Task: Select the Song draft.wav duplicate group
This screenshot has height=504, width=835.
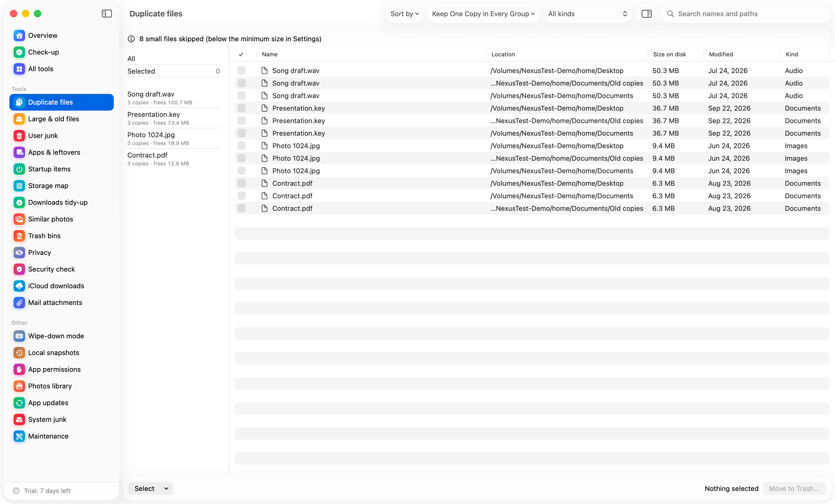Action: coord(174,98)
